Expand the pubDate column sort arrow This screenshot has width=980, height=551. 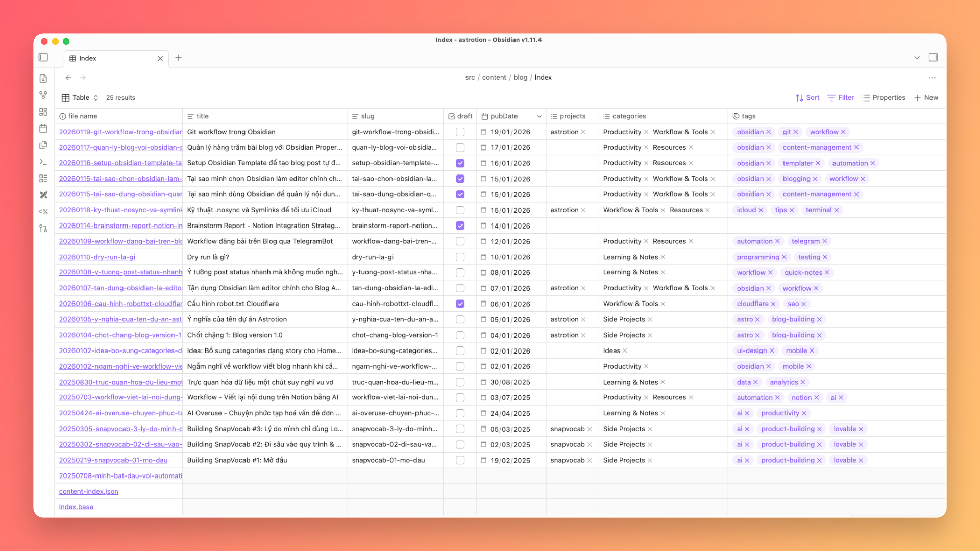point(539,117)
